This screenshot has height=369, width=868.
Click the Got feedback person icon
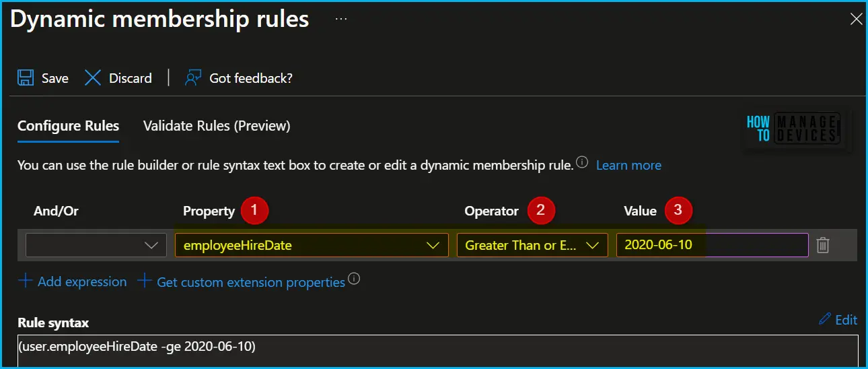click(194, 77)
